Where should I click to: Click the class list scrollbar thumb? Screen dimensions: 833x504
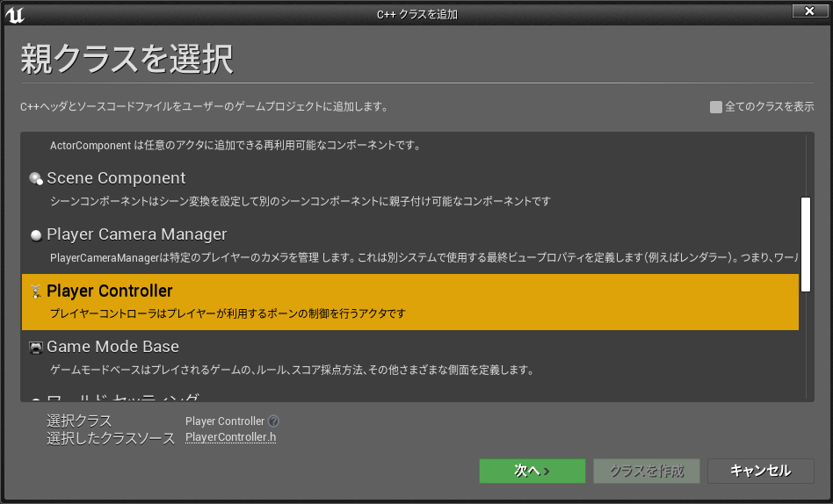(x=806, y=244)
